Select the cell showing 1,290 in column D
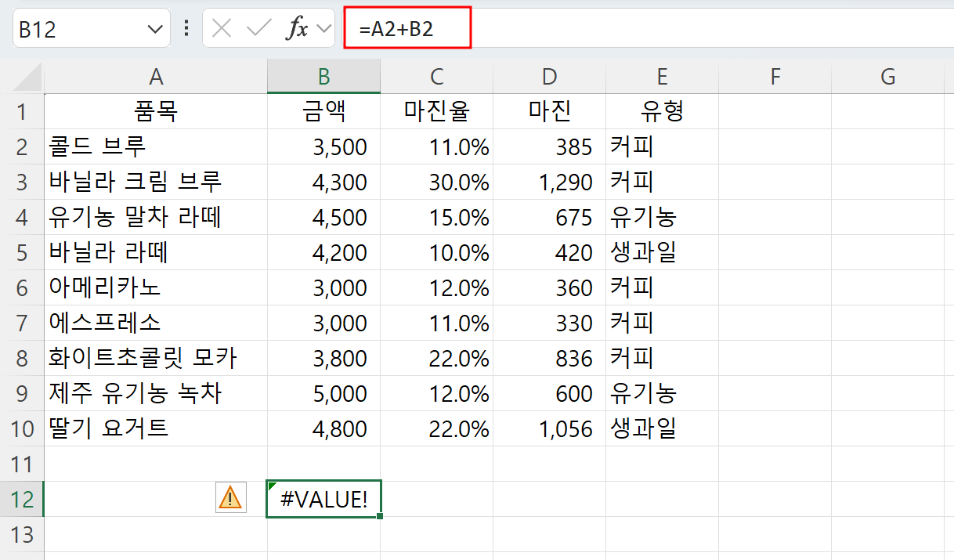The width and height of the screenshot is (954, 560). pos(548,182)
